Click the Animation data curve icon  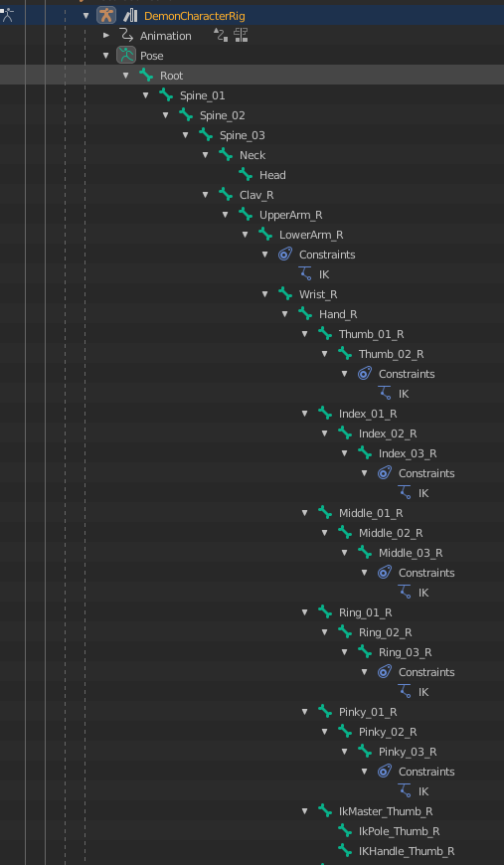(x=127, y=36)
